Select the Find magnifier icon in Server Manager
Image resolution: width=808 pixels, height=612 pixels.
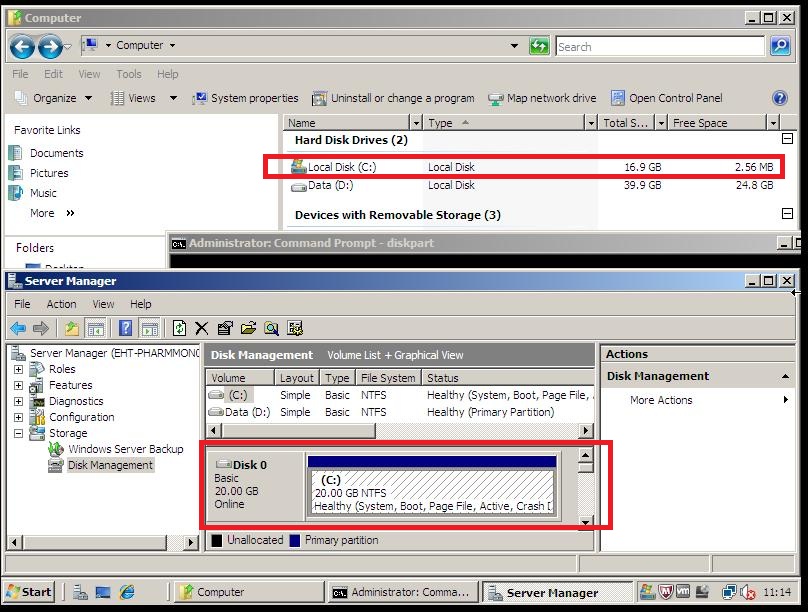271,328
